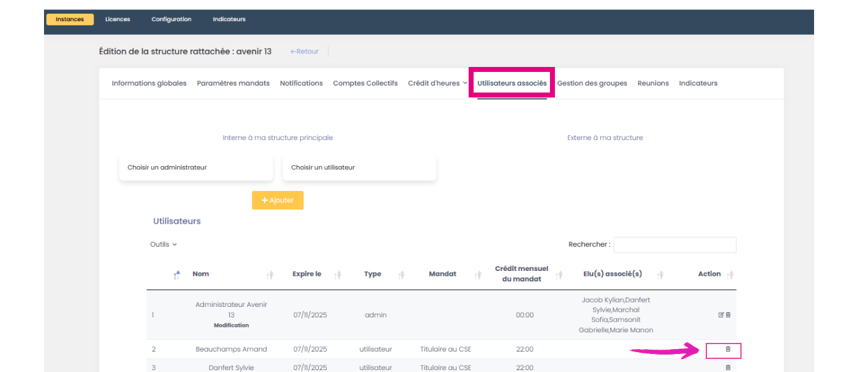Sort by the row number column

point(177,275)
